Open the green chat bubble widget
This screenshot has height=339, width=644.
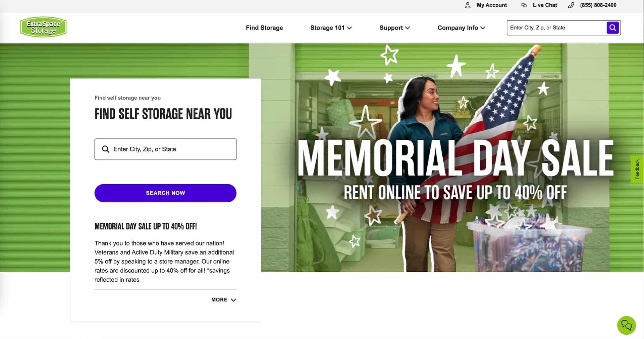pyautogui.click(x=626, y=325)
